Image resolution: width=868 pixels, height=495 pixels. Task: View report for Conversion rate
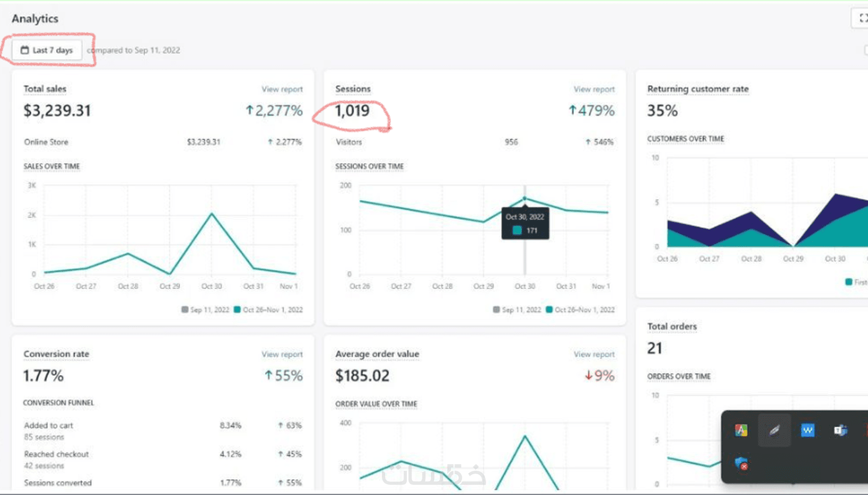point(282,354)
